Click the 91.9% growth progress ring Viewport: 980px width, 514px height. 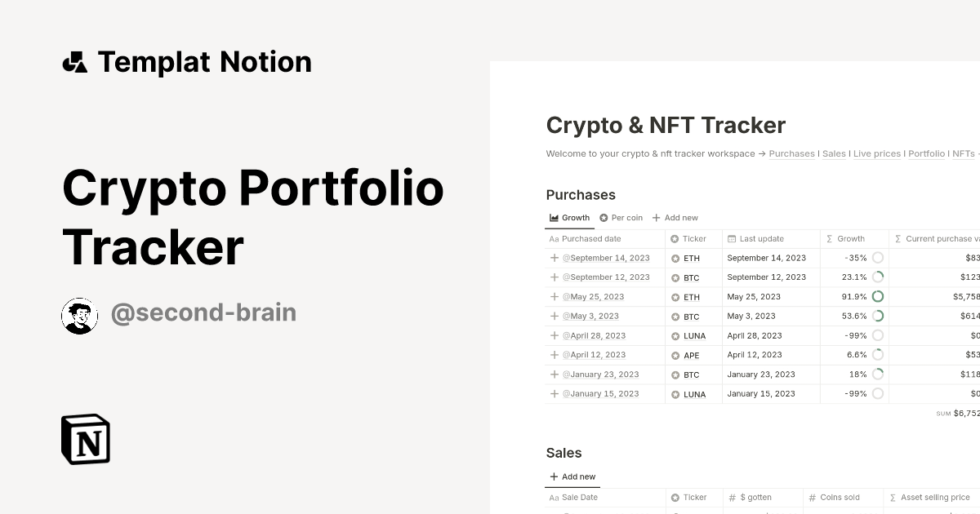click(x=877, y=296)
